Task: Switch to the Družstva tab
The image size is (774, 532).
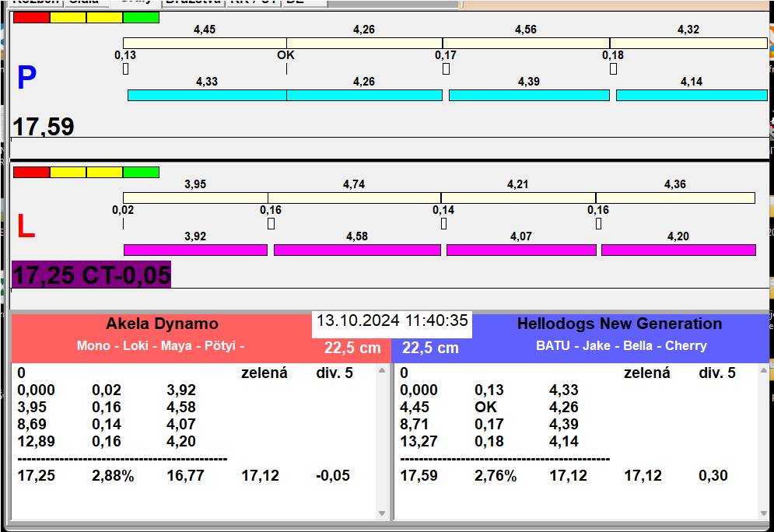Action: (193, 2)
